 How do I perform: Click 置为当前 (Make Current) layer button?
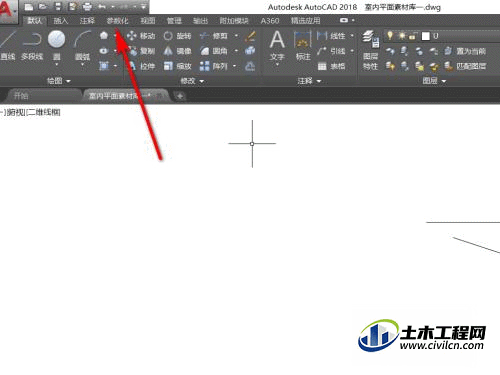pos(465,51)
